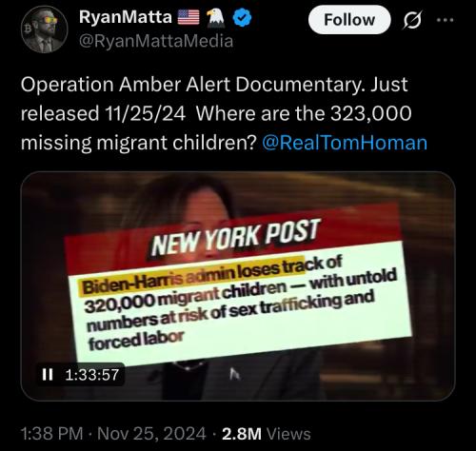Image resolution: width=476 pixels, height=451 pixels.
Task: Click the '320,000 migrant children' headline line
Action: point(186,299)
